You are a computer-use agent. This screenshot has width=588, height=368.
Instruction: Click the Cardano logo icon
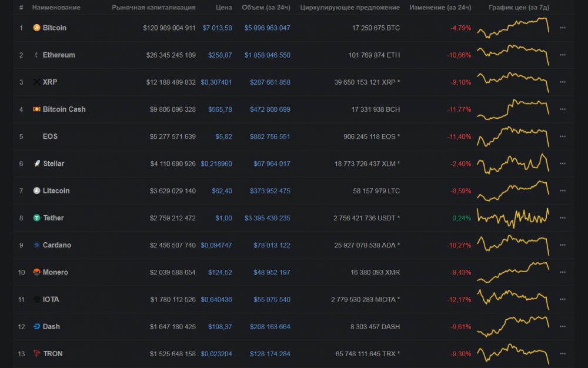[36, 245]
